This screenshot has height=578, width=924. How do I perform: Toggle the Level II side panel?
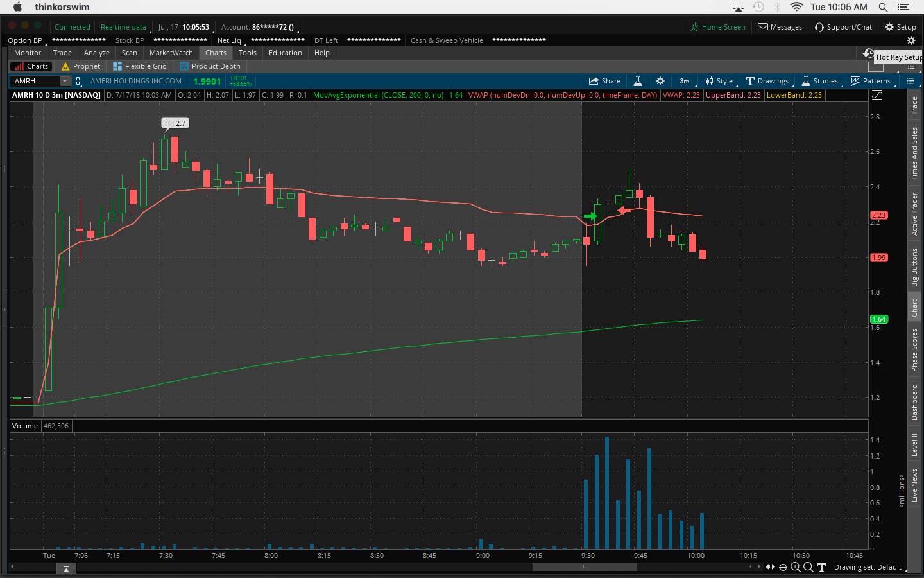[x=914, y=444]
